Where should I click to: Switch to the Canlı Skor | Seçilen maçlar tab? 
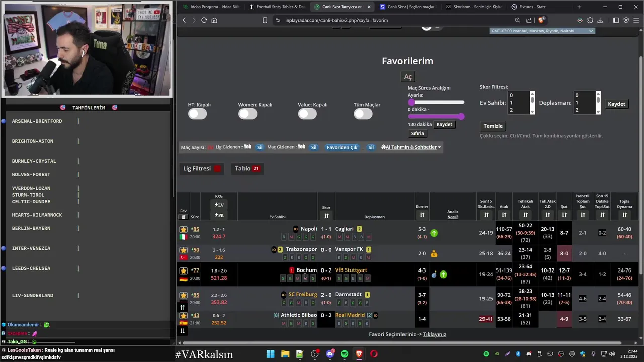tap(408, 7)
